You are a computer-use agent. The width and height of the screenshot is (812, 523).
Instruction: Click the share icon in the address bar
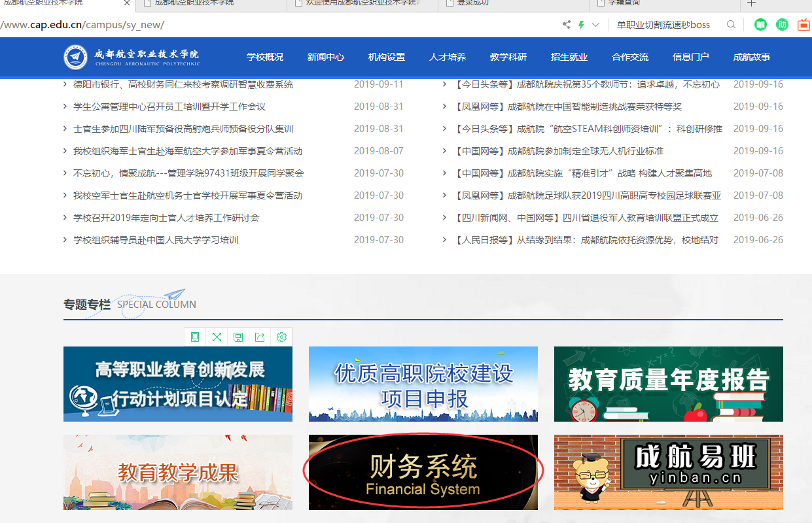566,25
